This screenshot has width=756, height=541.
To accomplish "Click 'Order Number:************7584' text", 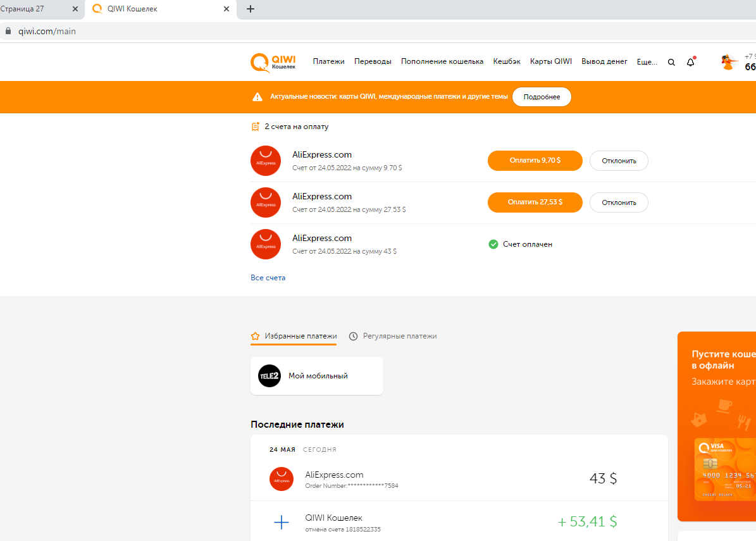I will tap(352, 486).
